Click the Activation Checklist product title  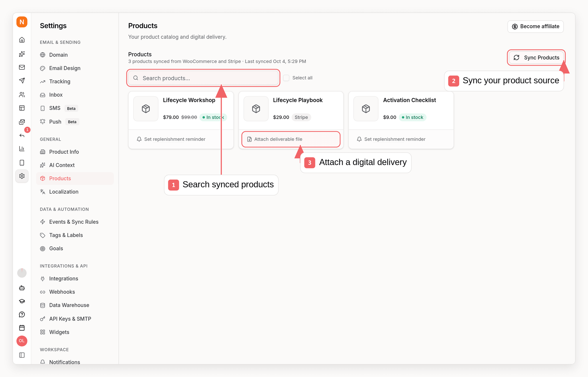tap(410, 100)
